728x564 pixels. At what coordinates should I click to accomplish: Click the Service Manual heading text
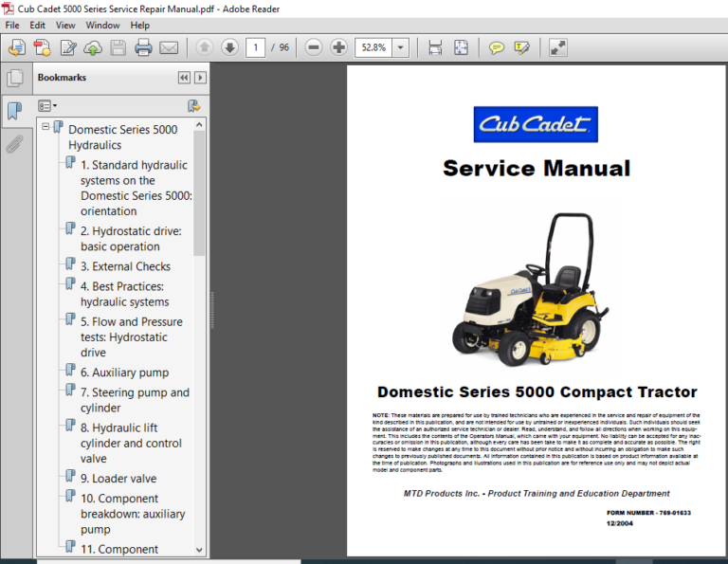coord(537,168)
